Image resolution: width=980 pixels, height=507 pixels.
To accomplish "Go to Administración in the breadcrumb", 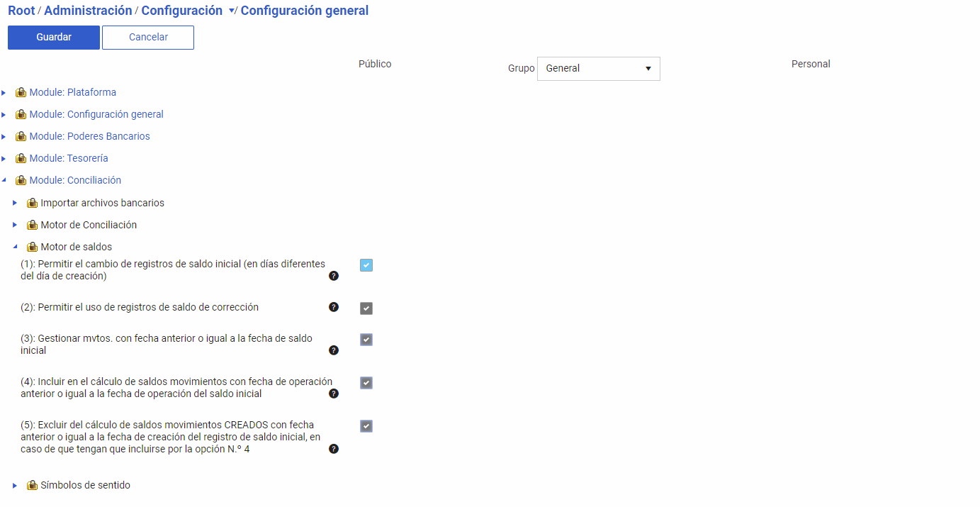I will [88, 11].
